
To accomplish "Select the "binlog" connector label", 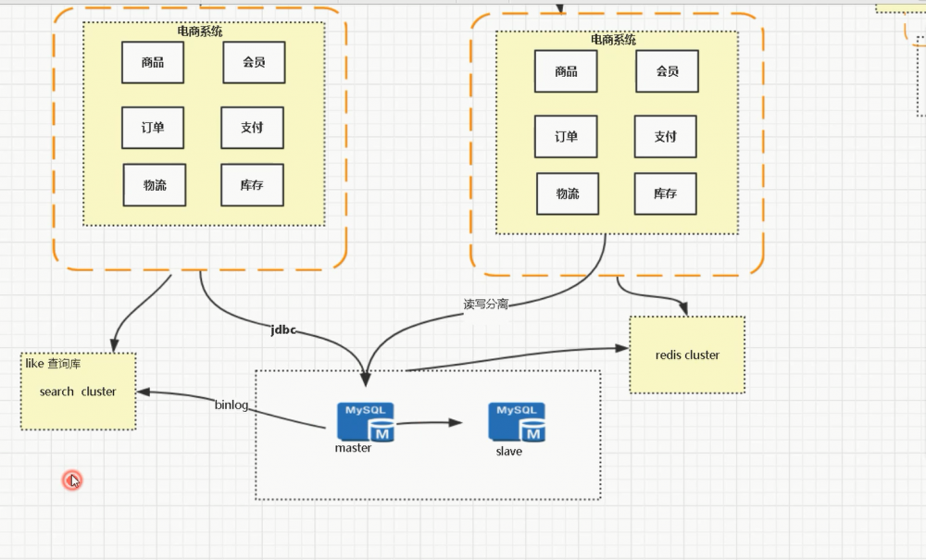I will point(231,404).
